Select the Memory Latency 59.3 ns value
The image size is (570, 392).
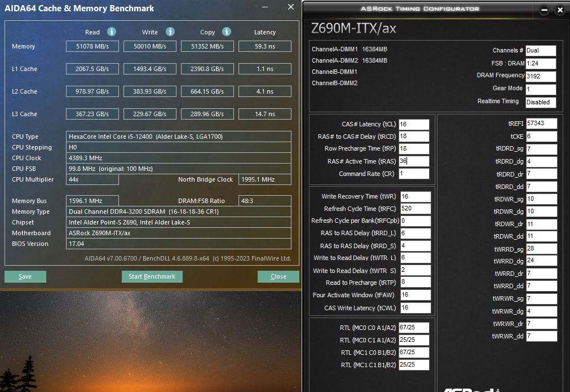pos(264,46)
